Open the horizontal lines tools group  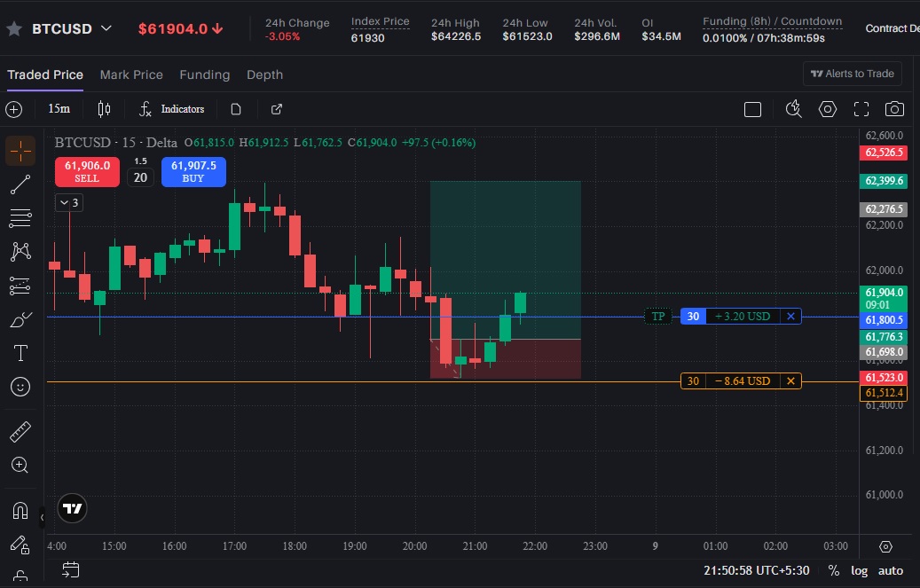pos(20,218)
